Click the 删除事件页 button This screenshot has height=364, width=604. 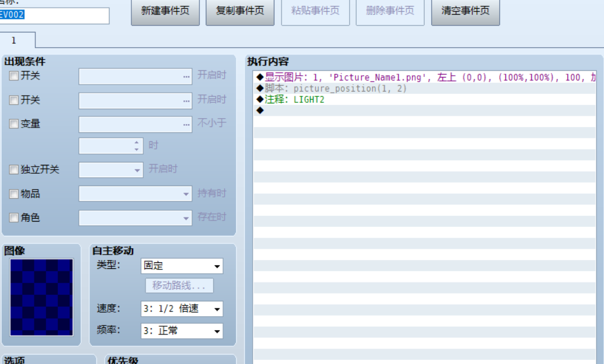[390, 12]
